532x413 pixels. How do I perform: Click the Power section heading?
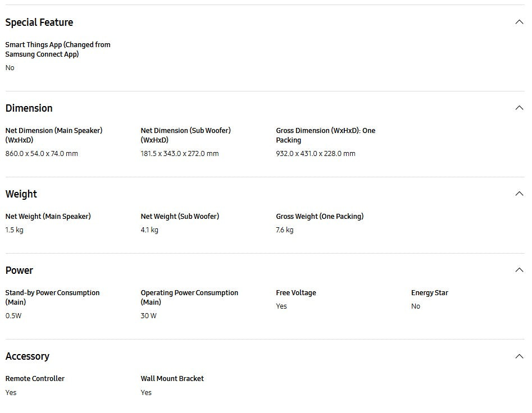[19, 270]
